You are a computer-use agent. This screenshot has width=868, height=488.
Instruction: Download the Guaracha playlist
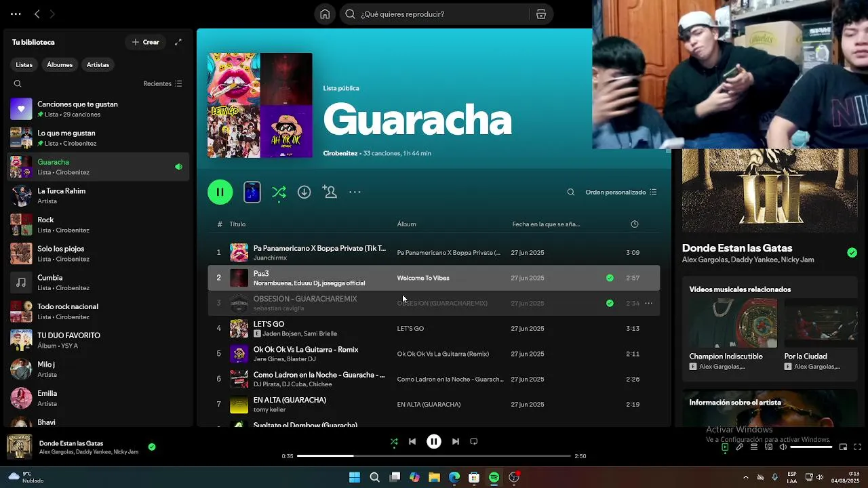click(x=304, y=192)
